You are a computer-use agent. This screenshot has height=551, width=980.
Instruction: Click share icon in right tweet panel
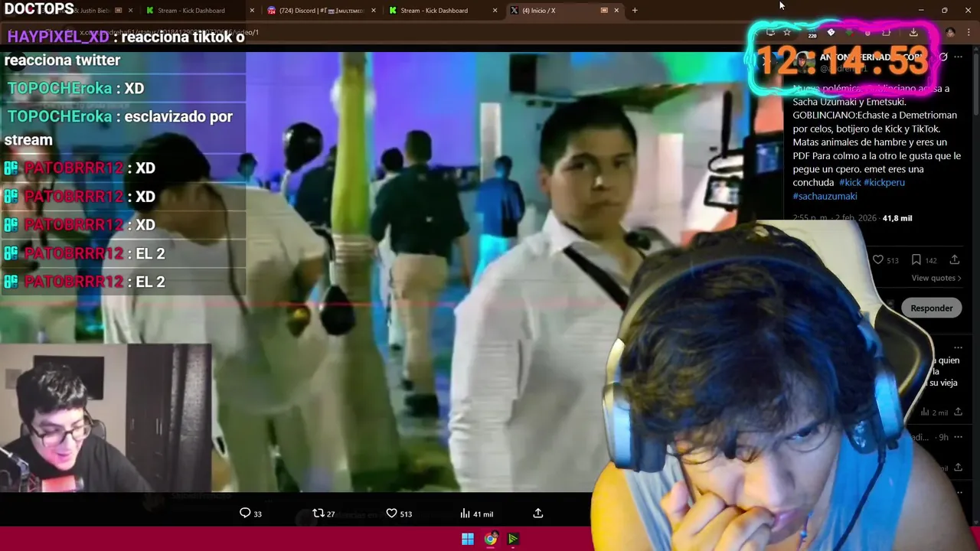click(954, 260)
